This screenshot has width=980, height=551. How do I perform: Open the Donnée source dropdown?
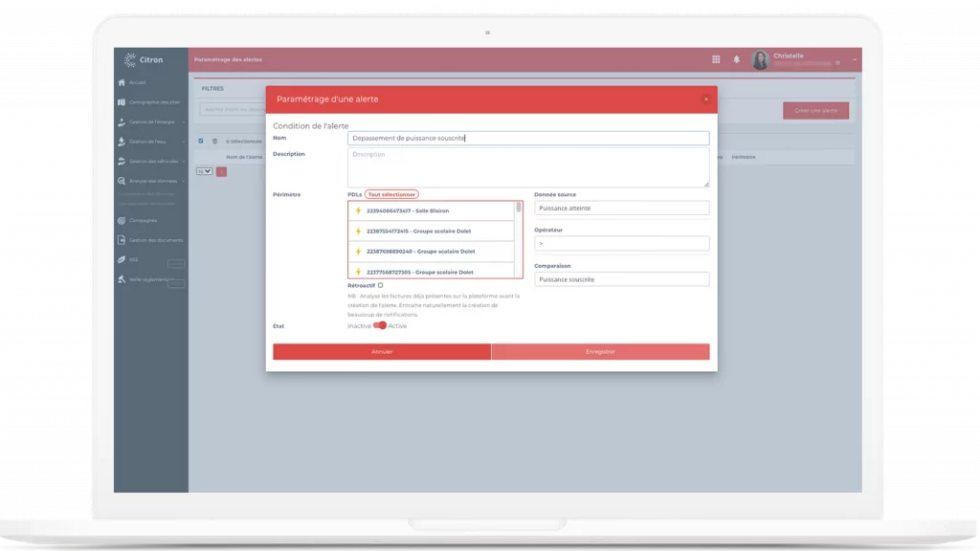pos(621,208)
